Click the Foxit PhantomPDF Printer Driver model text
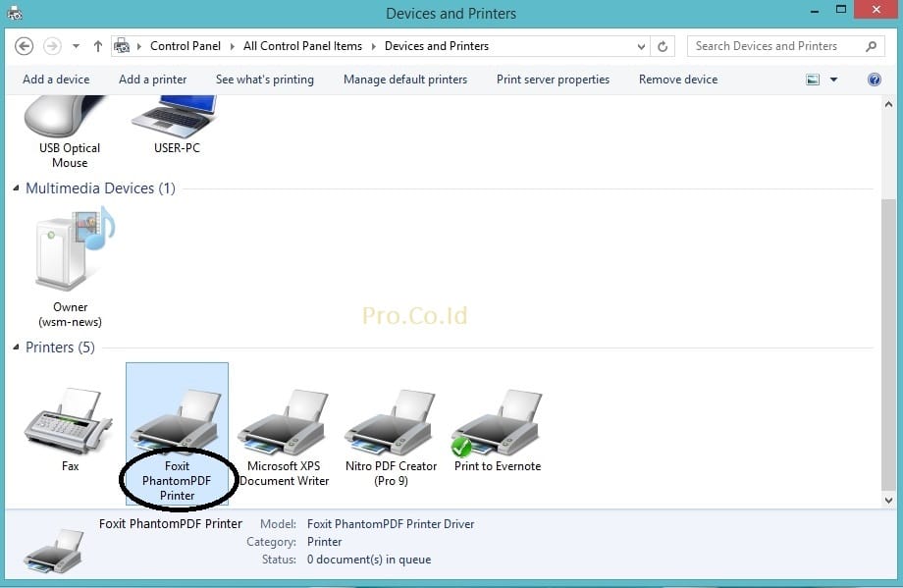The height and width of the screenshot is (588, 903). point(391,524)
